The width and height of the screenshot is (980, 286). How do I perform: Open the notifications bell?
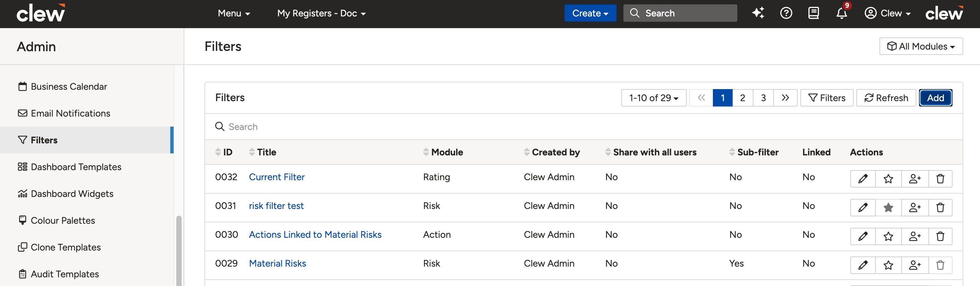click(842, 13)
